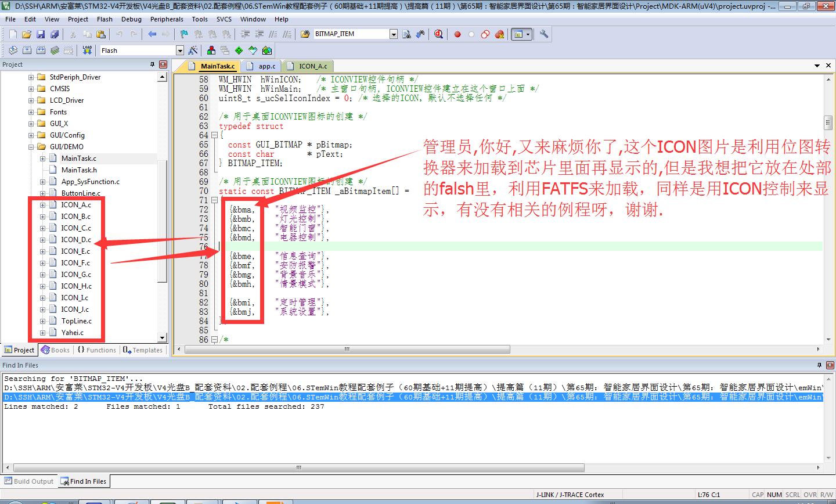Open the Peripherals menu
Screen dimensions: 836x504
[x=167, y=19]
